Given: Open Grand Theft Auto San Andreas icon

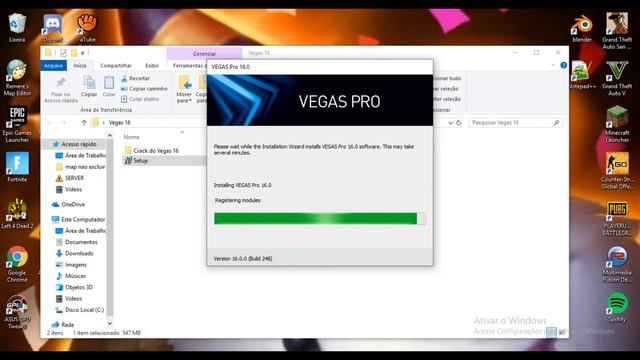Looking at the screenshot, I should click(x=617, y=31).
